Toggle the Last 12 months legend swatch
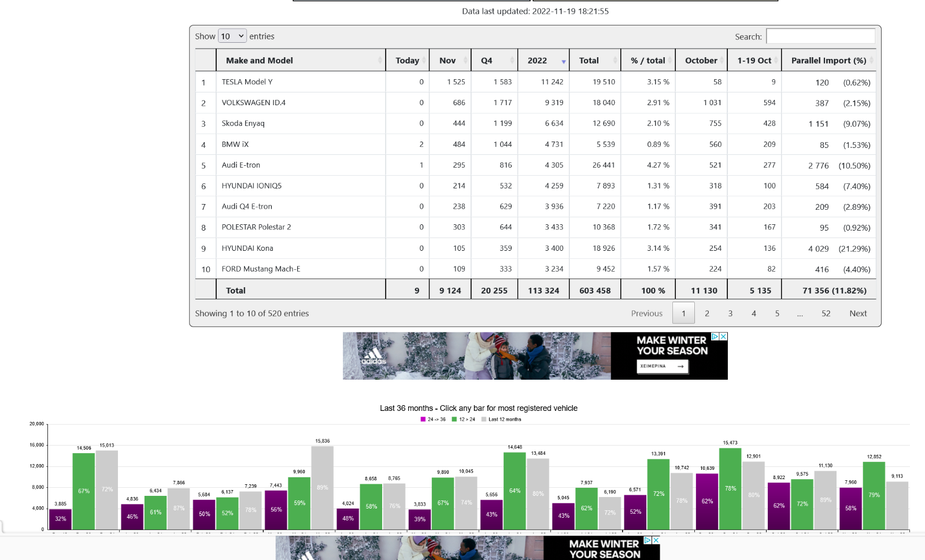This screenshot has height=560, width=925. tap(484, 420)
